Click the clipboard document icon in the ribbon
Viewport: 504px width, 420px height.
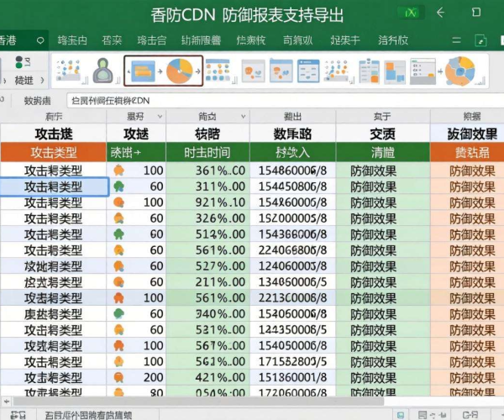[x=369, y=71]
